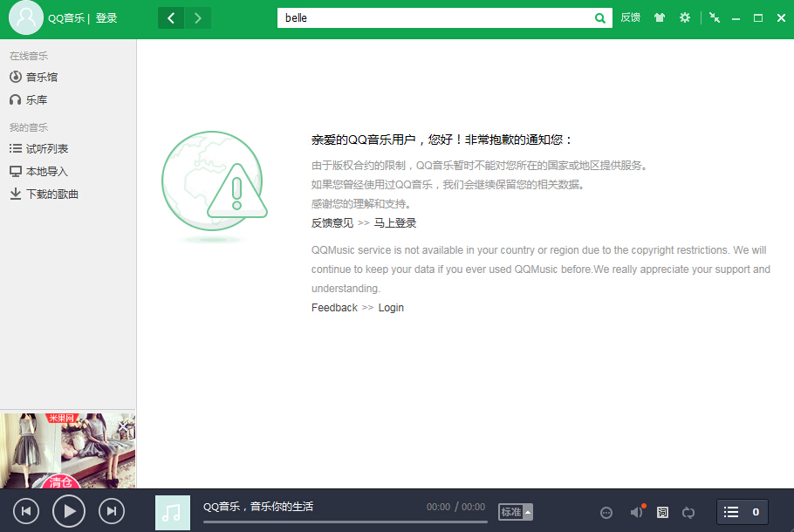Image resolution: width=794 pixels, height=532 pixels.
Task: Click the 下载的歌曲 download arrow icon
Action: (x=15, y=194)
